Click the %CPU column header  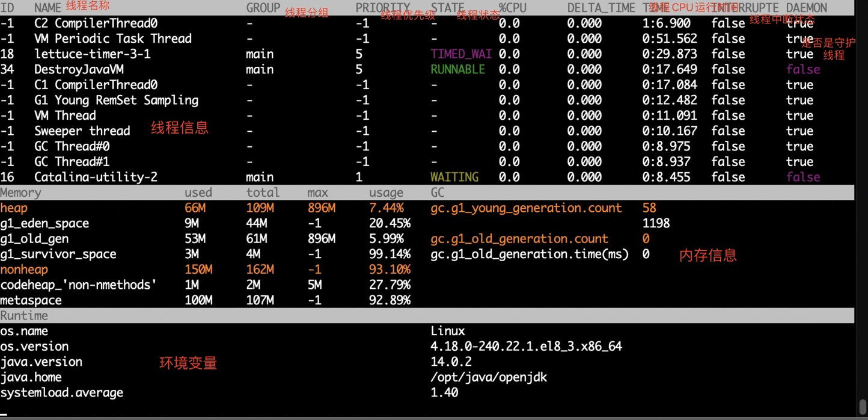[512, 8]
